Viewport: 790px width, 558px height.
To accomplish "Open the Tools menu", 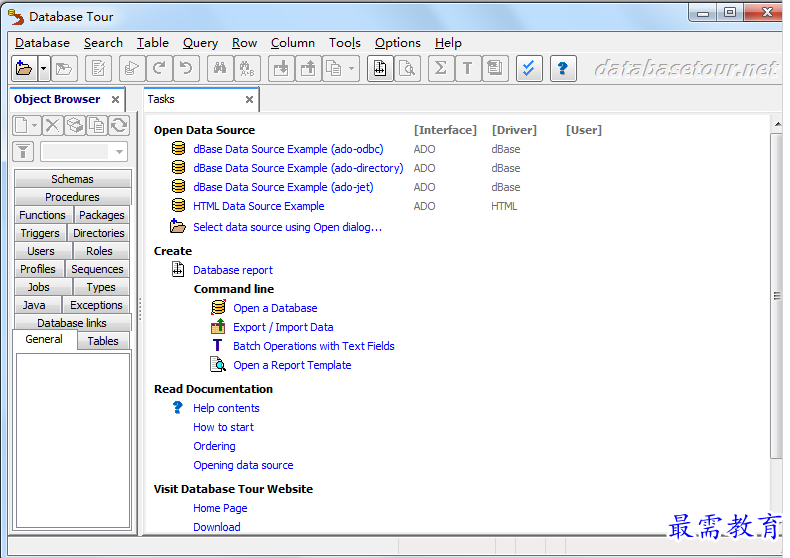I will pos(345,43).
